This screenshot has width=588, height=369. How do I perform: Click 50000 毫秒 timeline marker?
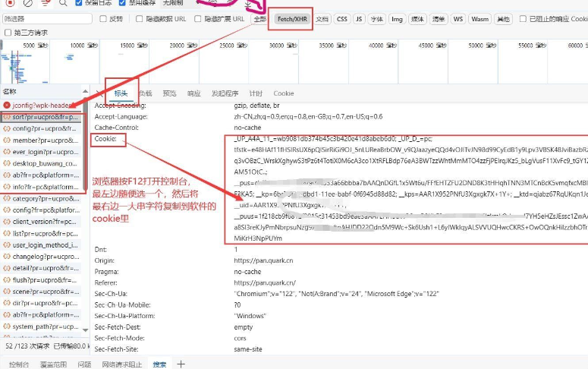tap(482, 46)
